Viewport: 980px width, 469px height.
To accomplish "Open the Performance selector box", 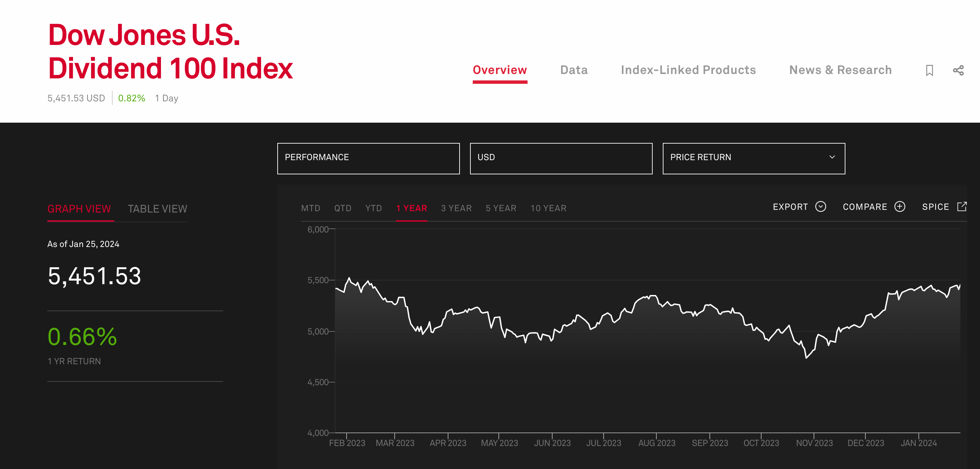I will 368,158.
